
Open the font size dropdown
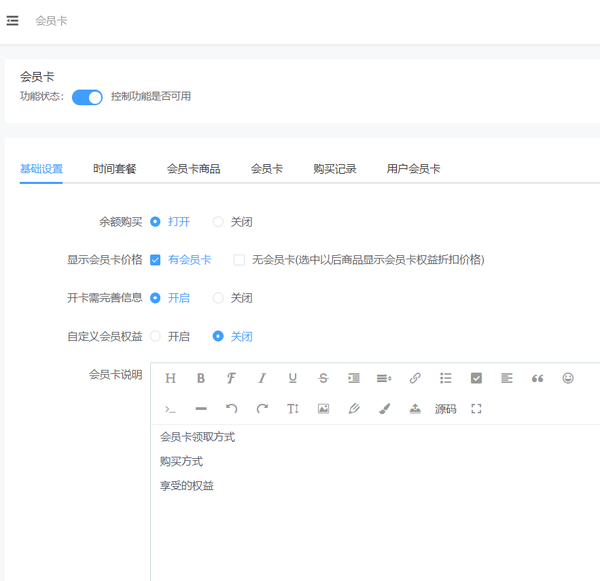pos(293,409)
